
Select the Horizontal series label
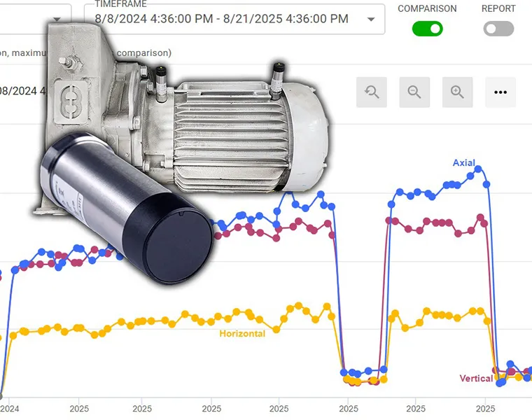[242, 333]
